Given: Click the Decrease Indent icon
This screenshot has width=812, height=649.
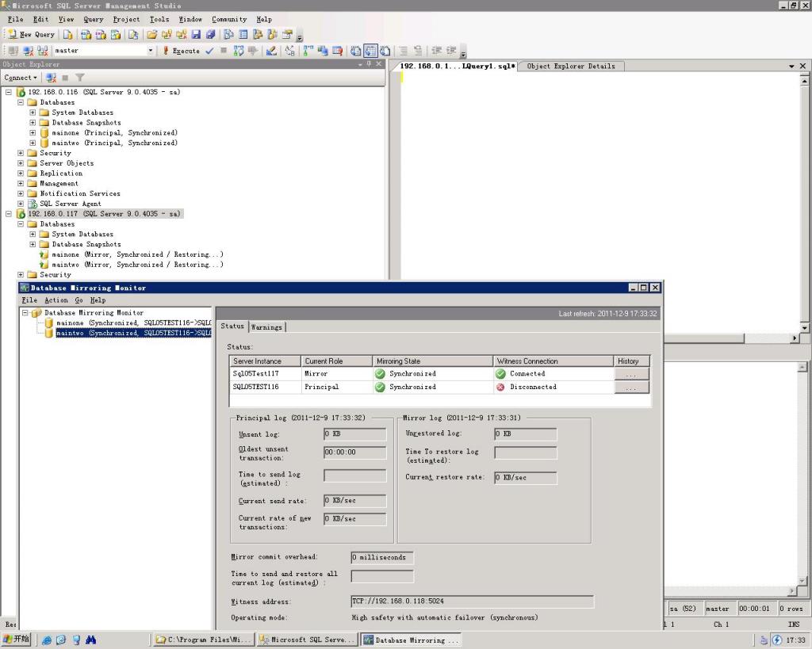Looking at the screenshot, I should tap(437, 51).
